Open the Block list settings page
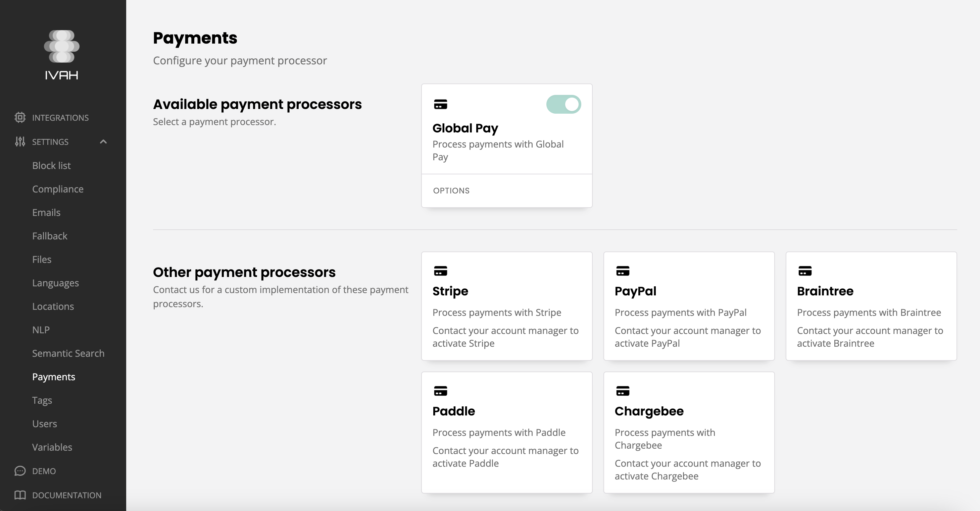 point(51,165)
